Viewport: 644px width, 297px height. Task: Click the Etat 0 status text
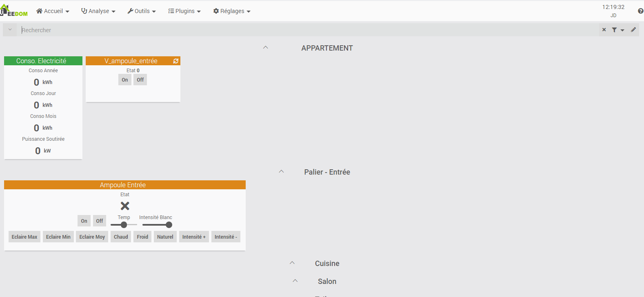[x=133, y=71]
